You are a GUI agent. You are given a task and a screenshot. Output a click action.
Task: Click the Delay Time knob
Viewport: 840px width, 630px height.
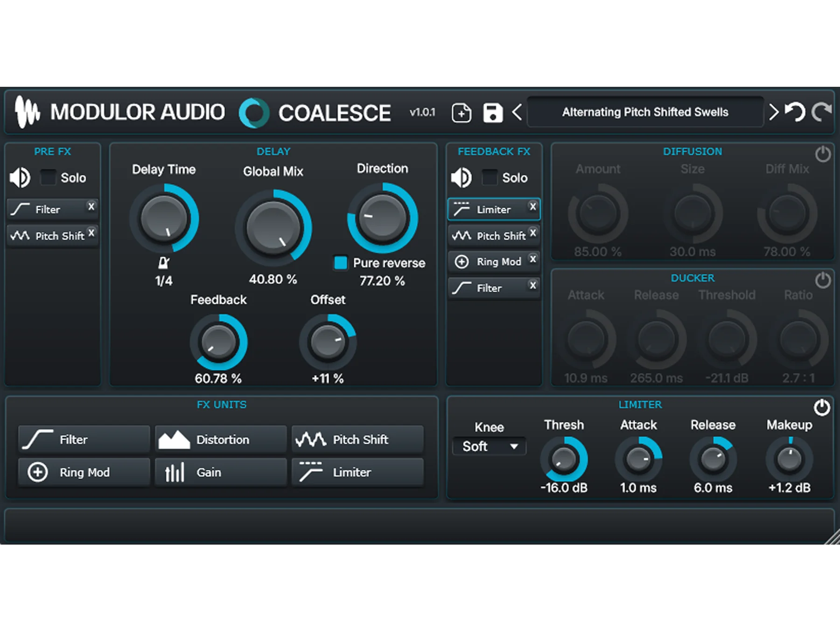click(164, 218)
